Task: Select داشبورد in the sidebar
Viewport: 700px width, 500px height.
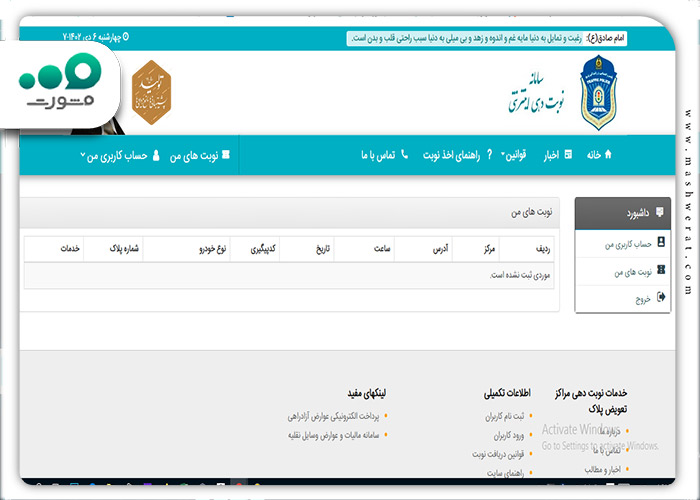Action: pos(622,213)
